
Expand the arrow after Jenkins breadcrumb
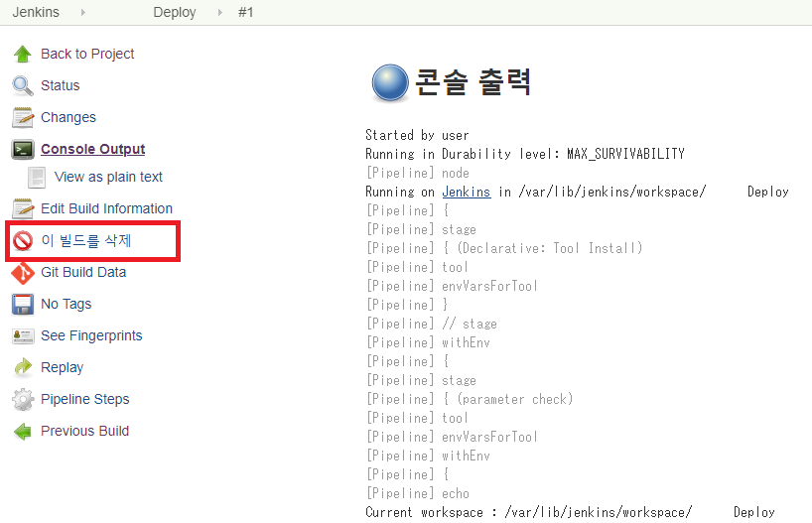pos(82,12)
